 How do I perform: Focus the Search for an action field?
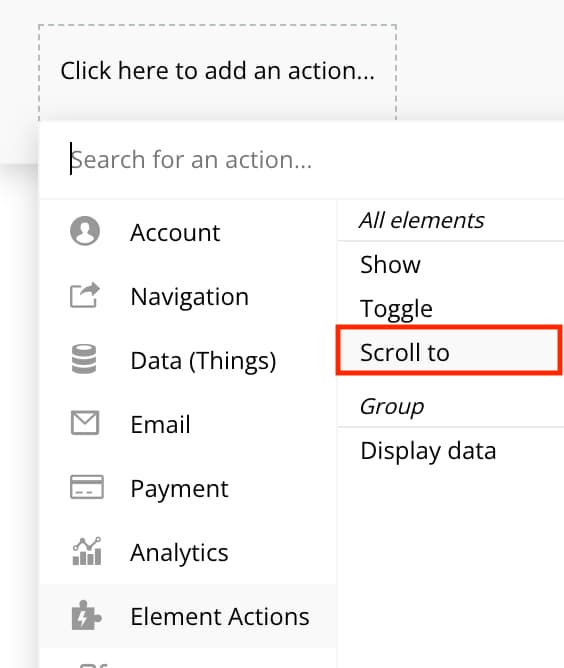point(302,160)
